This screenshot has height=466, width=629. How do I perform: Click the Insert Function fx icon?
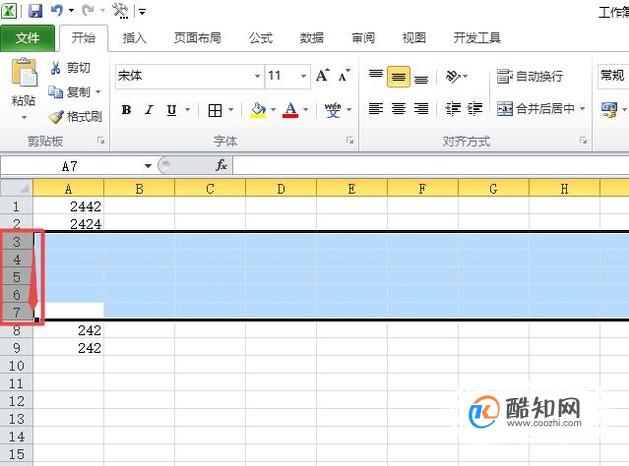click(x=221, y=165)
